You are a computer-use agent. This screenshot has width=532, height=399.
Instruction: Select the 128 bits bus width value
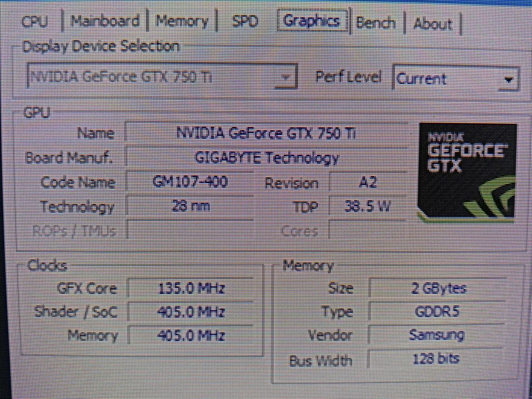(x=437, y=358)
